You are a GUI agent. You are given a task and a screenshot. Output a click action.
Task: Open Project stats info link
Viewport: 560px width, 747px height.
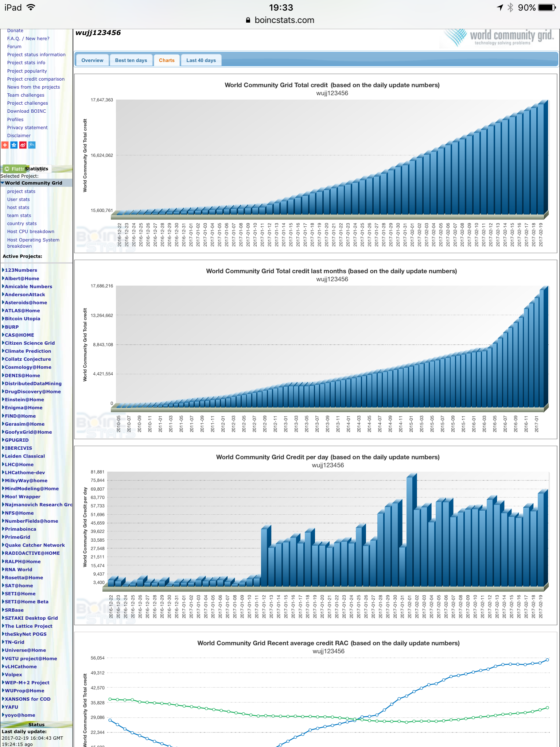point(26,62)
